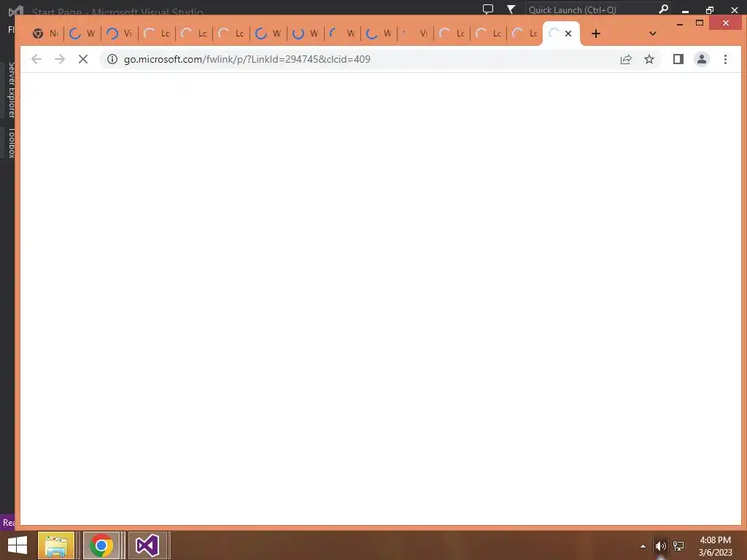Go back to the previous page
The width and height of the screenshot is (747, 560).
click(x=36, y=59)
